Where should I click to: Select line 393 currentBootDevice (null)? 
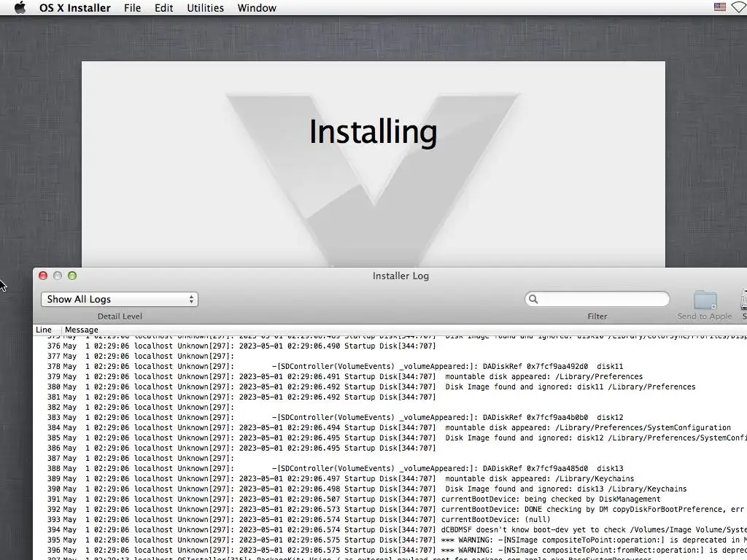[x=390, y=519]
